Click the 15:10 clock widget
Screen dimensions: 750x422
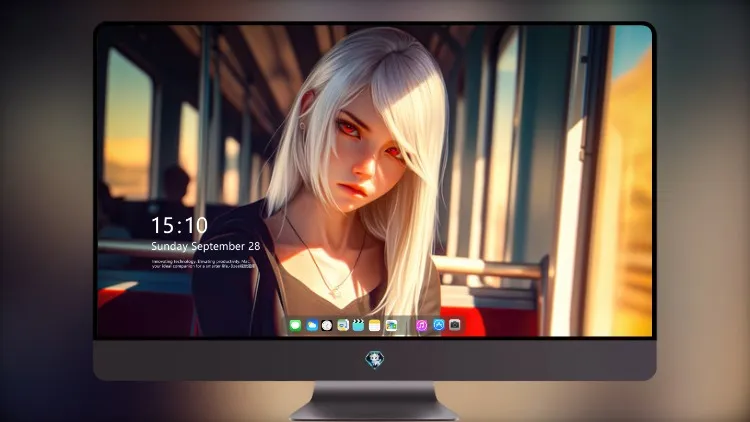pyautogui.click(x=179, y=225)
